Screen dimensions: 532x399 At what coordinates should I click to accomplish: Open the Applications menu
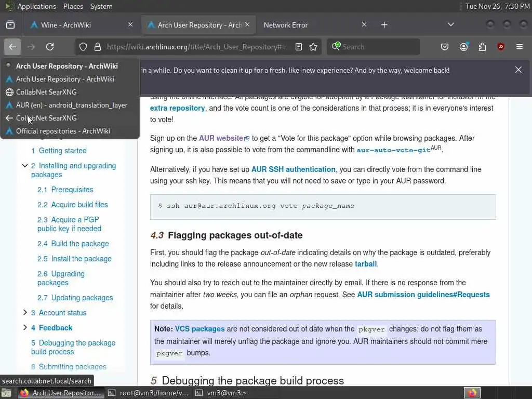pyautogui.click(x=37, y=6)
